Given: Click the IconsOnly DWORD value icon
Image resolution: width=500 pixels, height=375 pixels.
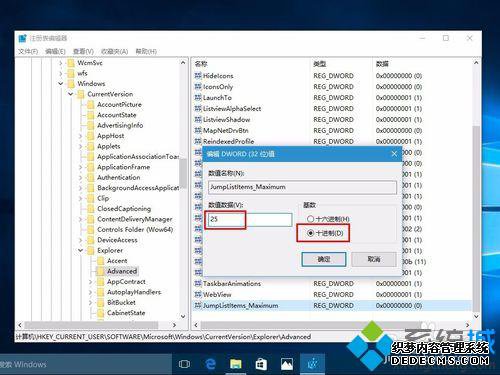Looking at the screenshot, I should click(198, 87).
